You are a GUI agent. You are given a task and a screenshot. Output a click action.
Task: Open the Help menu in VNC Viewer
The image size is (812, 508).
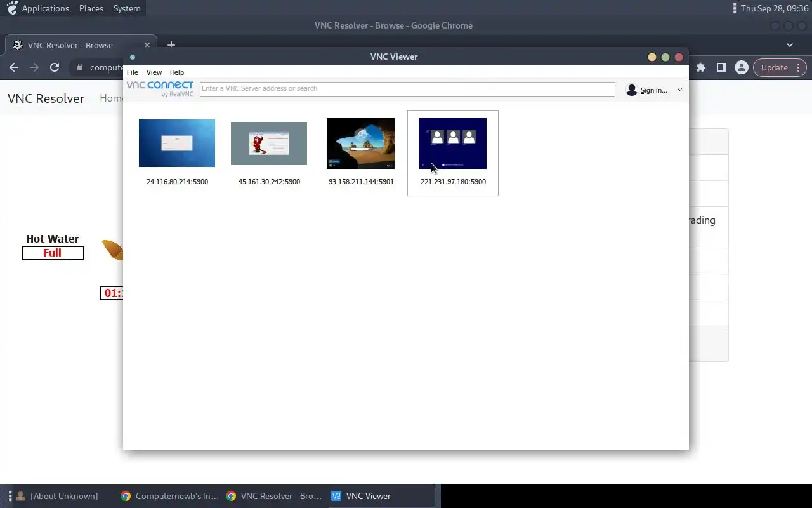pyautogui.click(x=176, y=72)
